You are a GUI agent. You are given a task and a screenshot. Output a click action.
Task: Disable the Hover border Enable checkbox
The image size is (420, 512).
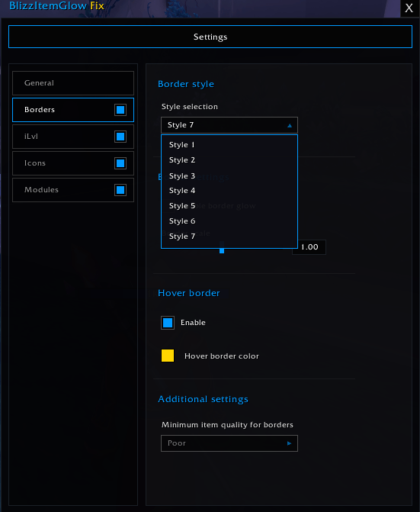tap(168, 323)
